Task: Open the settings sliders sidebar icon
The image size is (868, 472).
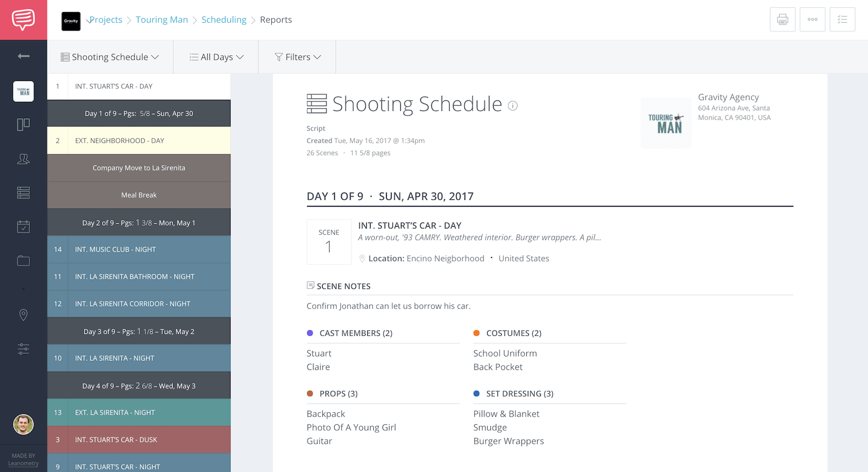Action: click(23, 349)
